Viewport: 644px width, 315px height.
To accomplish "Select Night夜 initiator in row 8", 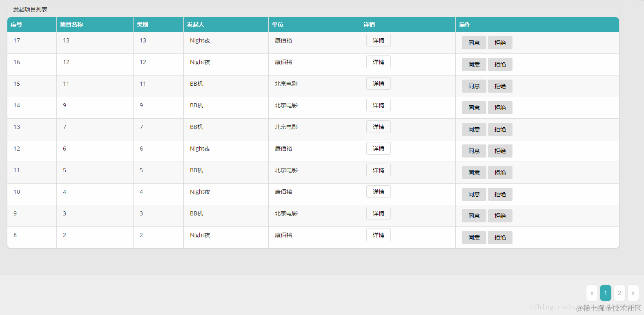I will (x=200, y=235).
